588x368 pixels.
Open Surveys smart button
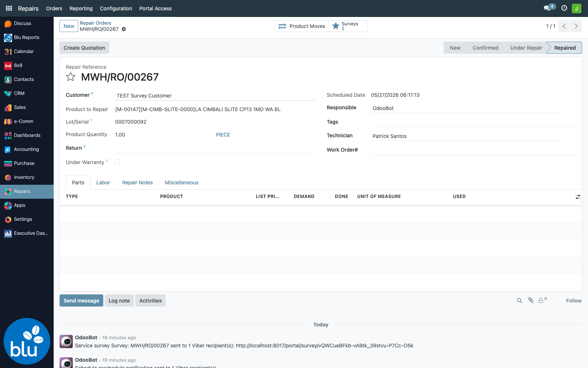coord(348,26)
